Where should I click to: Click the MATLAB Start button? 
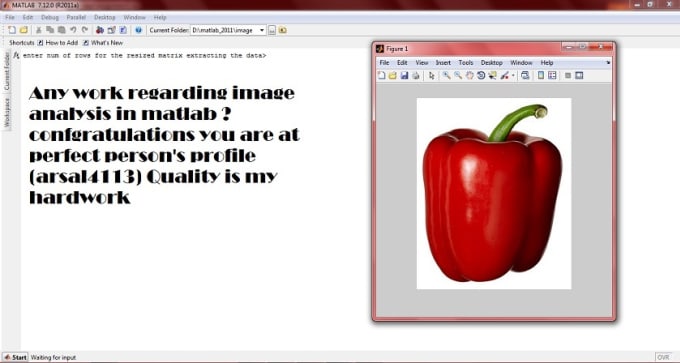click(15, 358)
